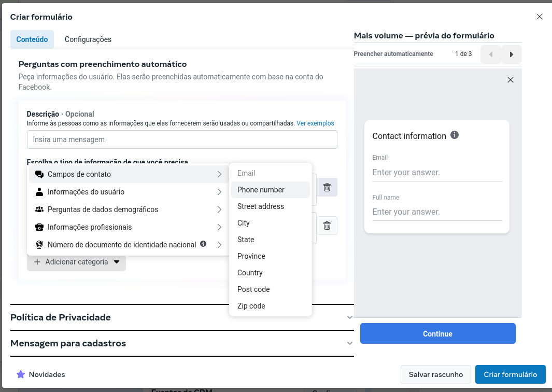This screenshot has height=392, width=552.
Task: Click Perguntas de dados demográficos label
Action: tap(103, 209)
